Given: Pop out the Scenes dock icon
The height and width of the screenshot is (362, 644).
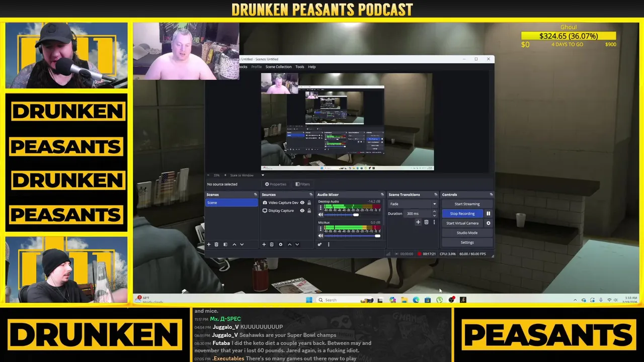Looking at the screenshot, I should click(255, 195).
